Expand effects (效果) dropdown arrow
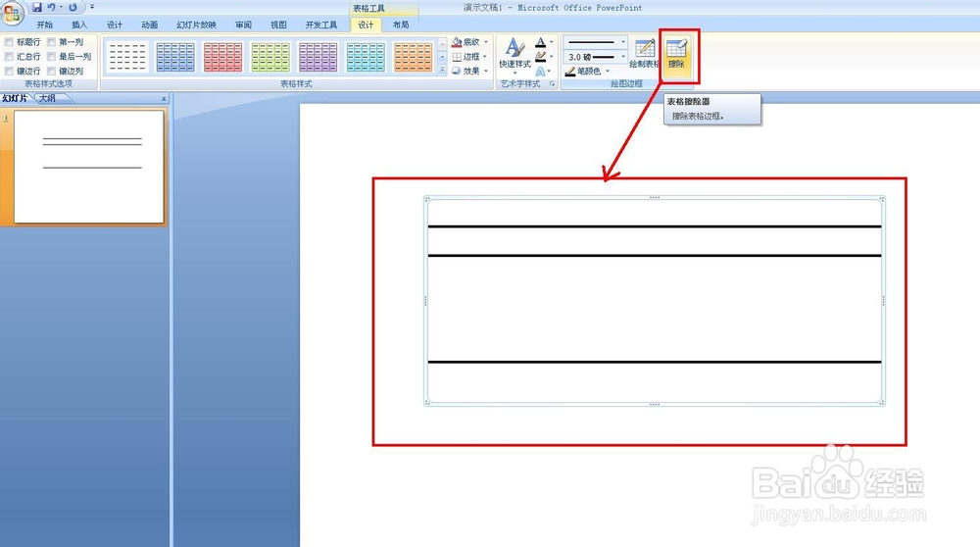This screenshot has height=547, width=980. [486, 72]
